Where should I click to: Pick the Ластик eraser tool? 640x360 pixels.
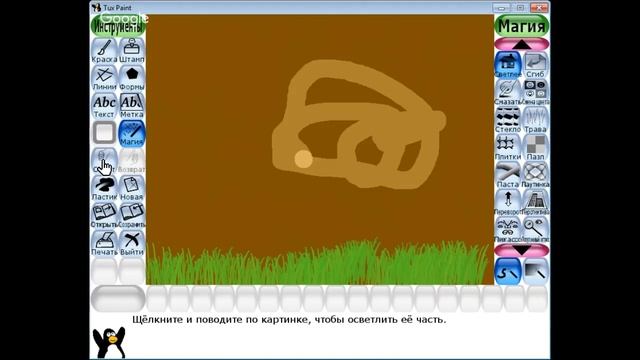coord(104,189)
